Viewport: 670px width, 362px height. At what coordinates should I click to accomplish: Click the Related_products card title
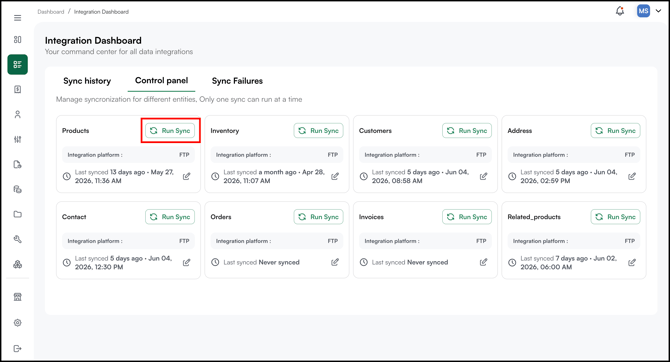(534, 217)
